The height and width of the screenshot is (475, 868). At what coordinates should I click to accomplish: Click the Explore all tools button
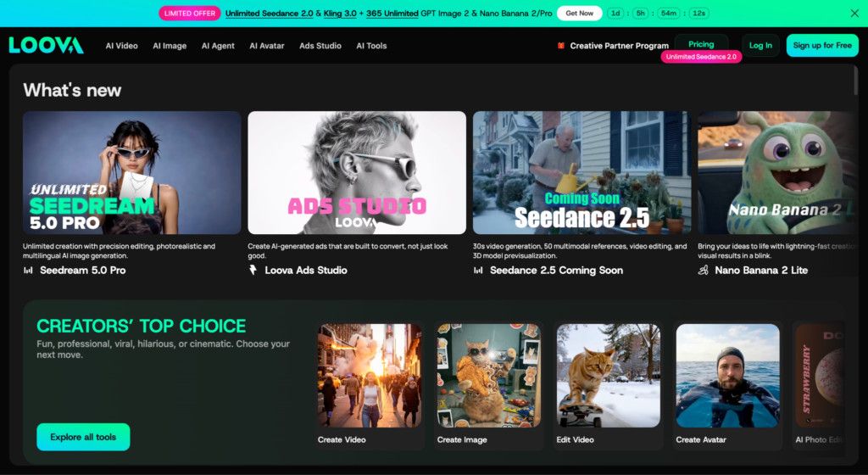tap(83, 437)
